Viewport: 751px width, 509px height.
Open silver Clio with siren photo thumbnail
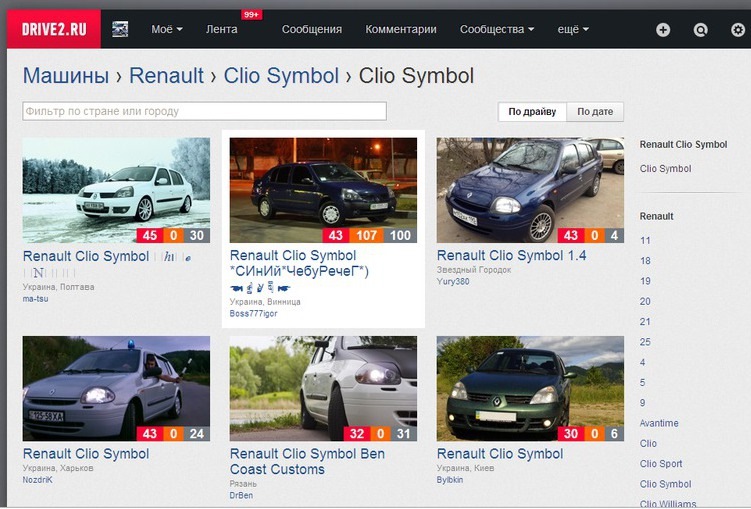coord(116,388)
